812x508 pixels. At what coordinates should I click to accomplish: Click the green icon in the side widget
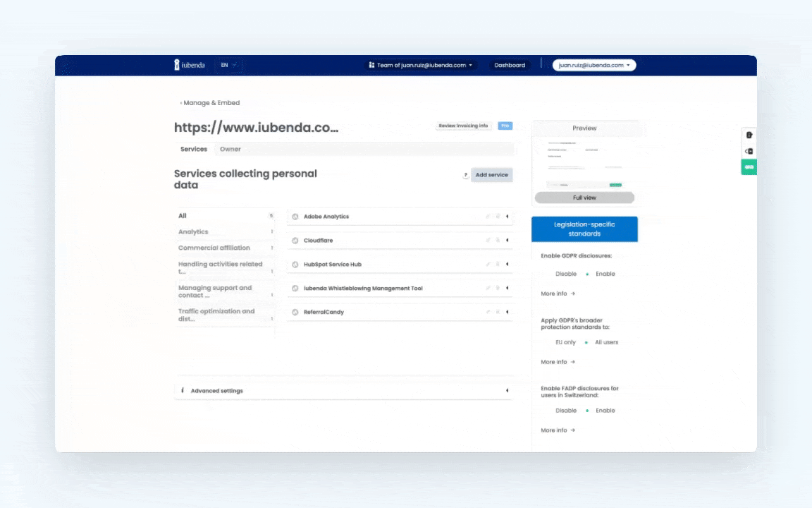coord(749,167)
